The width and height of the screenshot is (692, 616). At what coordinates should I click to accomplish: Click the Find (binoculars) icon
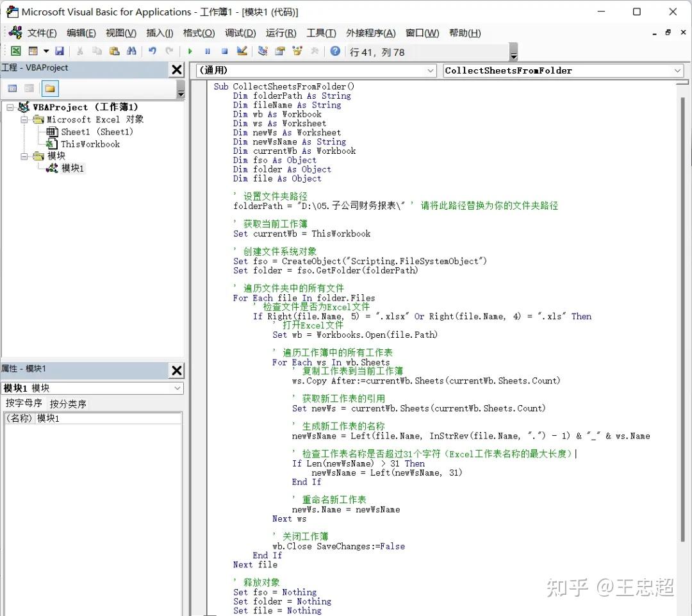pos(131,51)
